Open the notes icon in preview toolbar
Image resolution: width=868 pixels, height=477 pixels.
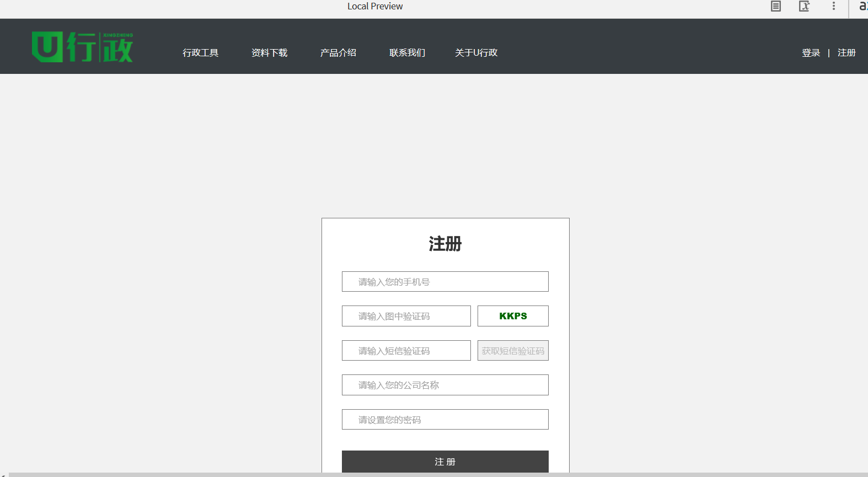776,6
